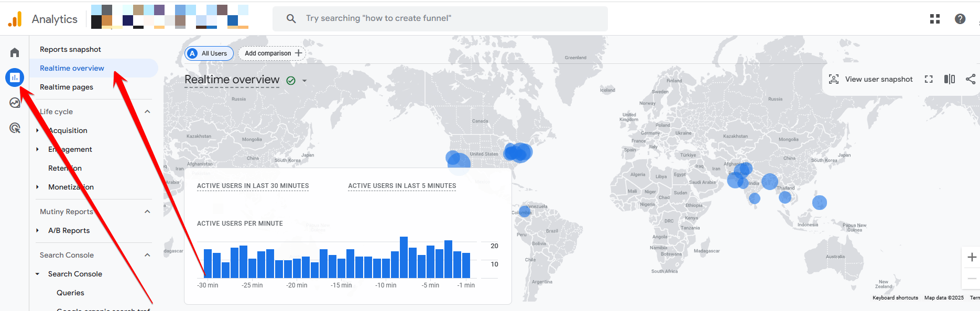Open the Help question mark icon

pos(960,19)
